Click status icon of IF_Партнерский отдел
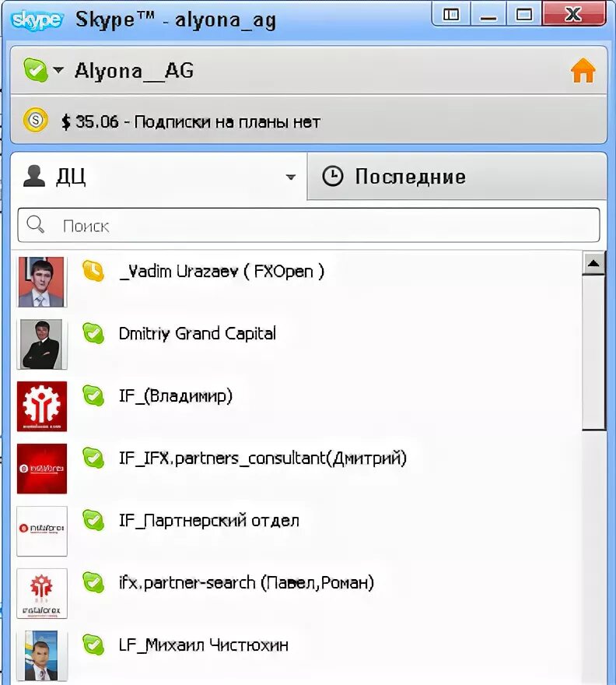The width and height of the screenshot is (616, 685). (x=93, y=521)
